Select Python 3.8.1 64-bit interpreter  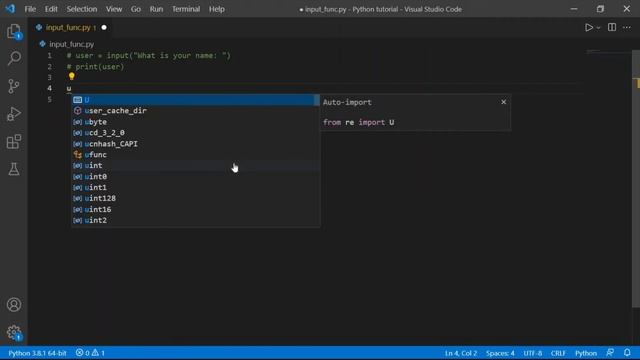(37, 353)
